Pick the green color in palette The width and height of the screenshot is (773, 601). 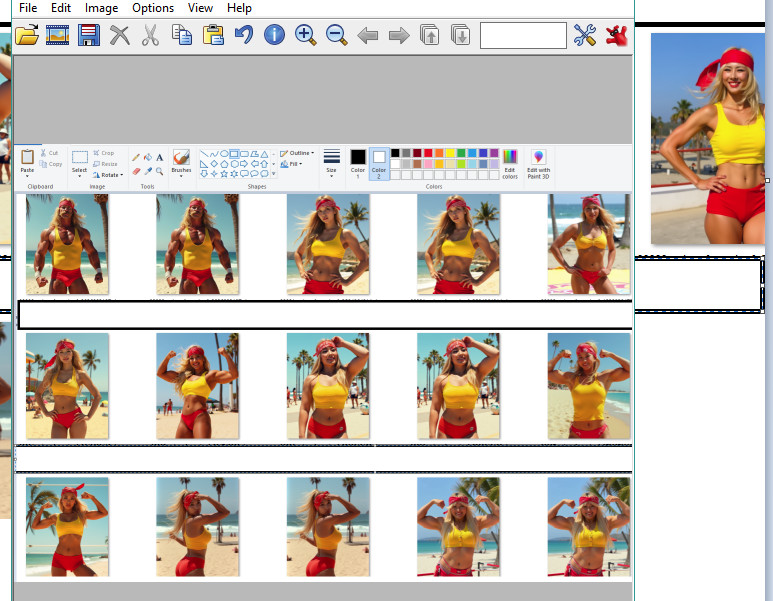461,153
